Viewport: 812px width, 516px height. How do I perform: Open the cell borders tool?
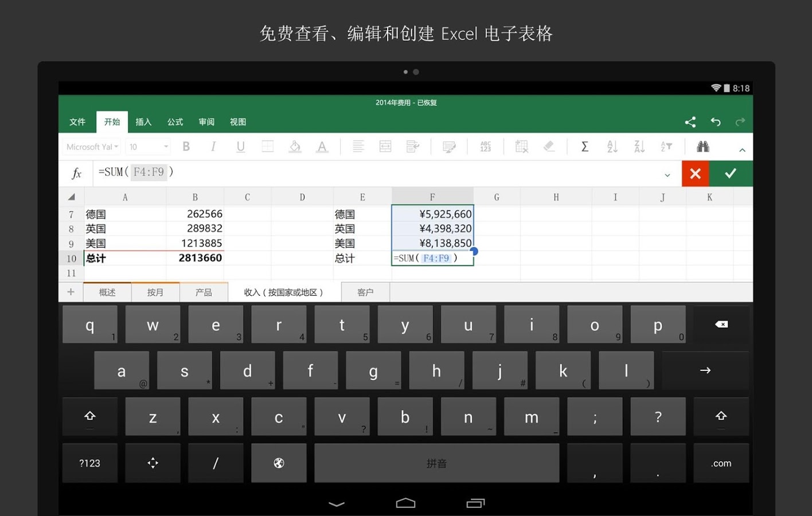coord(268,147)
